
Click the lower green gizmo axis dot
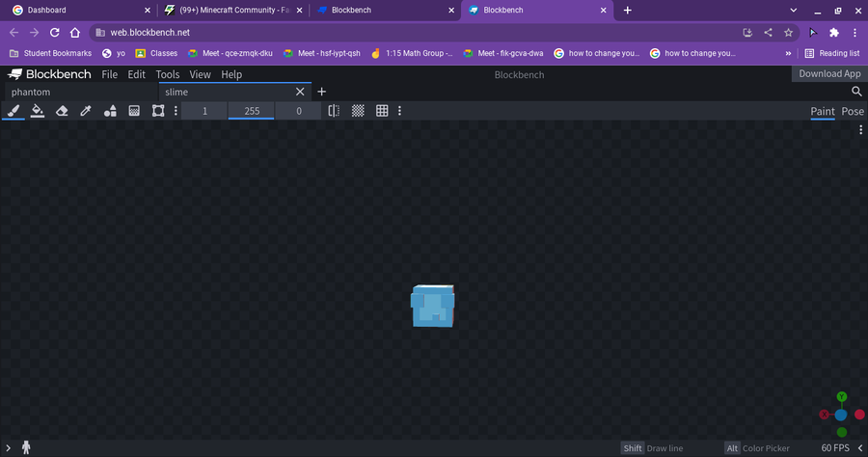click(x=841, y=432)
